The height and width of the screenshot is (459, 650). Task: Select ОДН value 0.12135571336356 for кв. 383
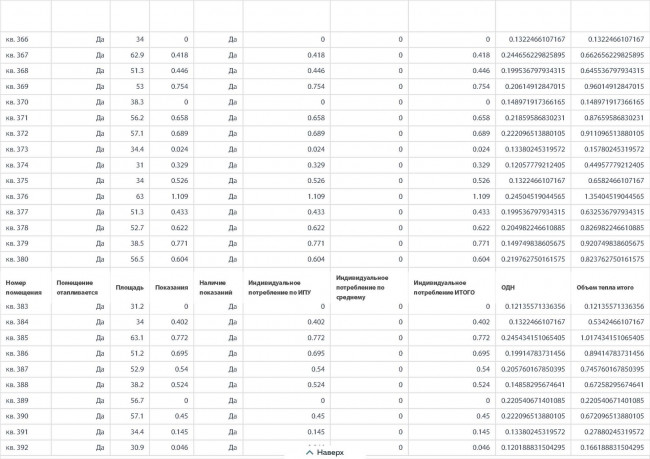point(535,306)
